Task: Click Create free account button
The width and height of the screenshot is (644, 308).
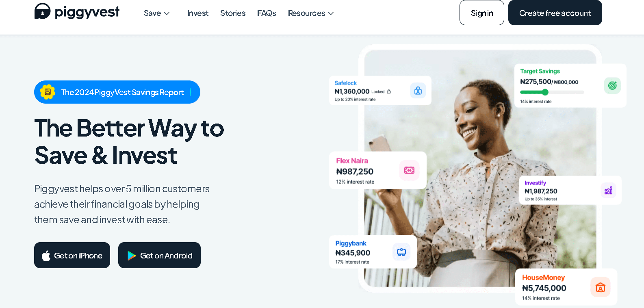Action: (555, 13)
